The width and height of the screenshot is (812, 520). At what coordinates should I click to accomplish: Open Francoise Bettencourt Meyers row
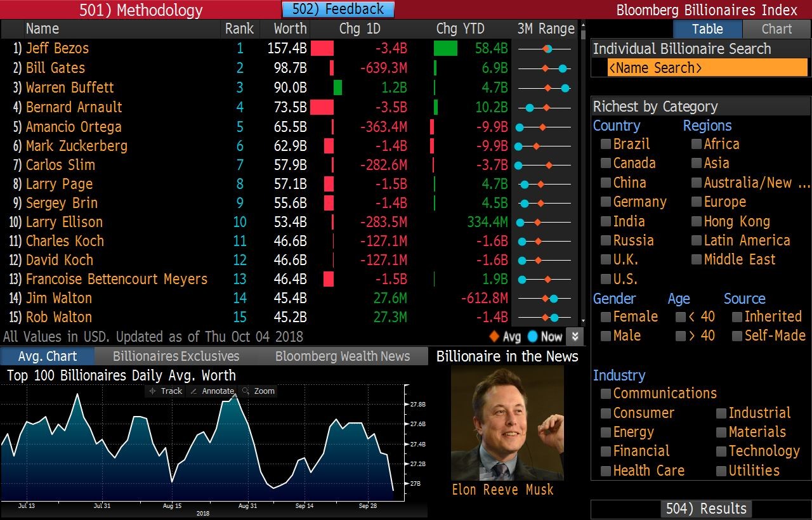pyautogui.click(x=289, y=280)
